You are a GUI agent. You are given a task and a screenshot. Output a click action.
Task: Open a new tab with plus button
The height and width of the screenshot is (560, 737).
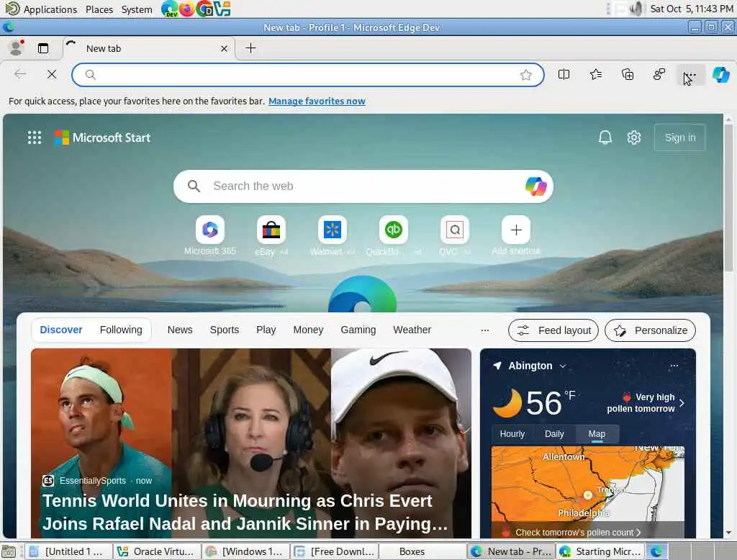point(251,48)
